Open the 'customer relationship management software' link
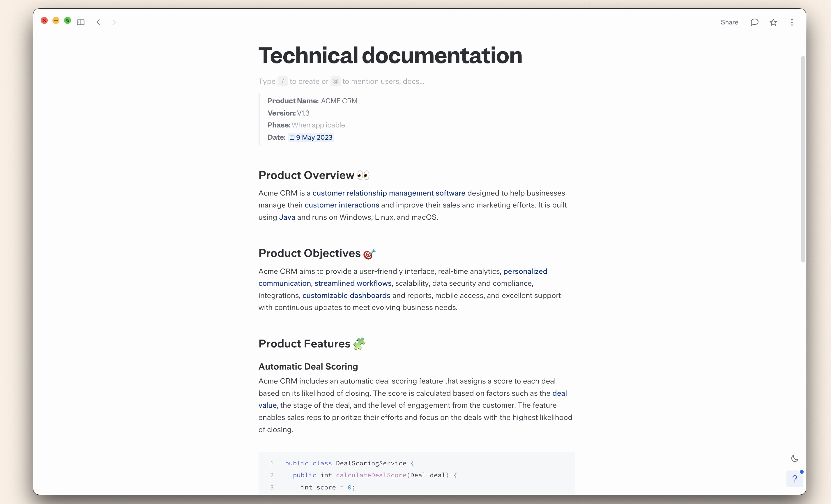This screenshot has height=504, width=831. [388, 193]
